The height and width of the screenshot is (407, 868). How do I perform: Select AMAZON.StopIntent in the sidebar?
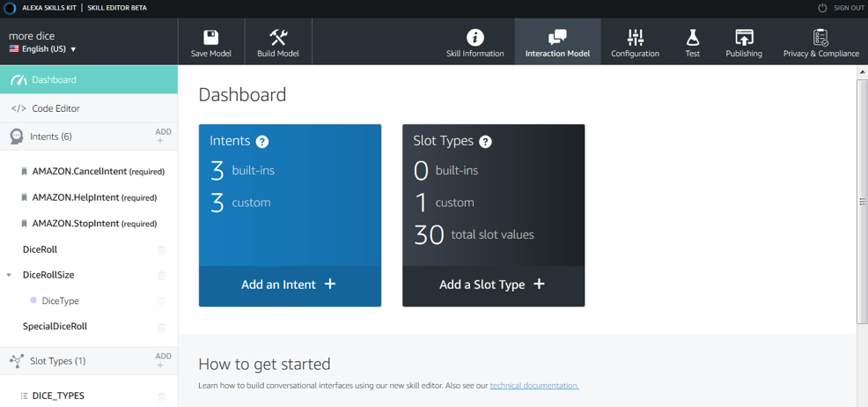pyautogui.click(x=95, y=224)
